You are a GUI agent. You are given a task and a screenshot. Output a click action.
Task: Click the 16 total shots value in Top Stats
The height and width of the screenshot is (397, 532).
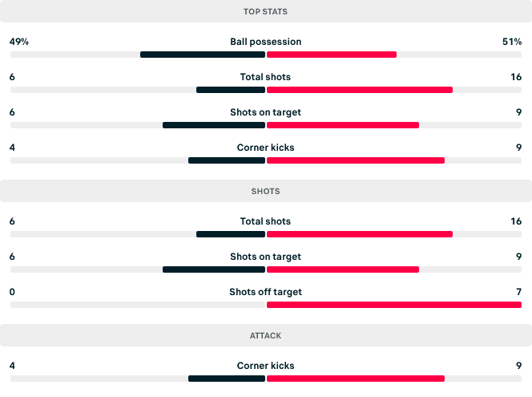point(515,77)
